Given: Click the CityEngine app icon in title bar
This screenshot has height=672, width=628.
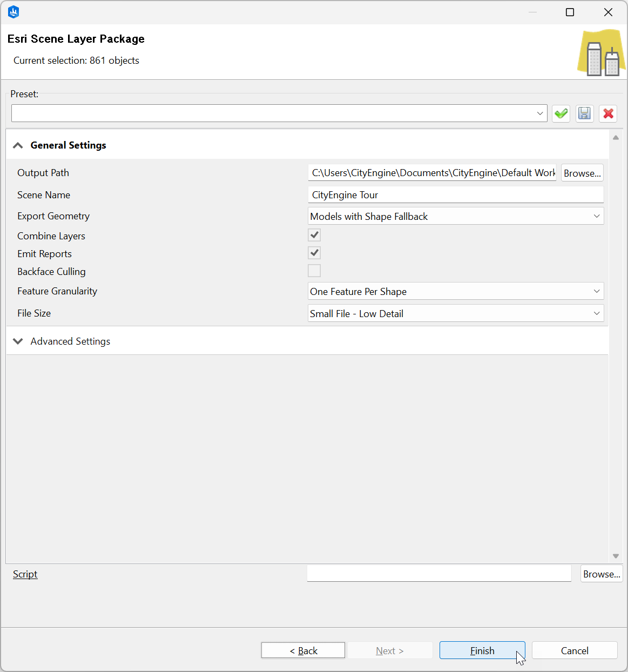Looking at the screenshot, I should 13,12.
